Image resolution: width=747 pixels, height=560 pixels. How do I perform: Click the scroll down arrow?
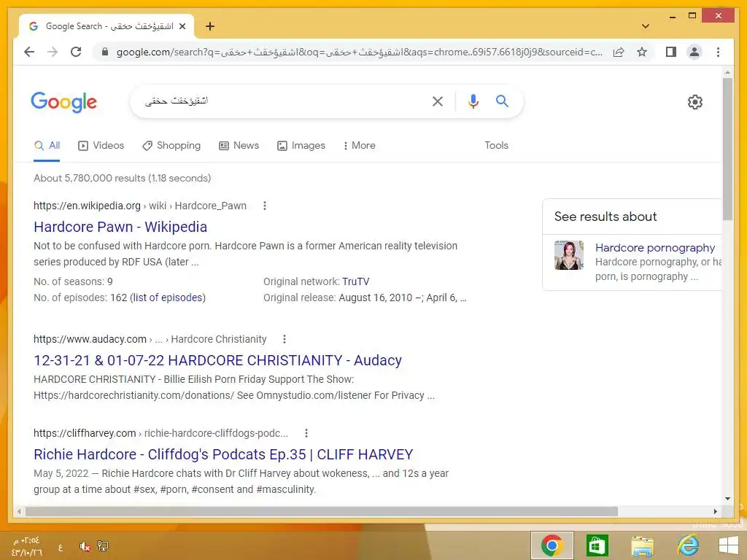[727, 499]
